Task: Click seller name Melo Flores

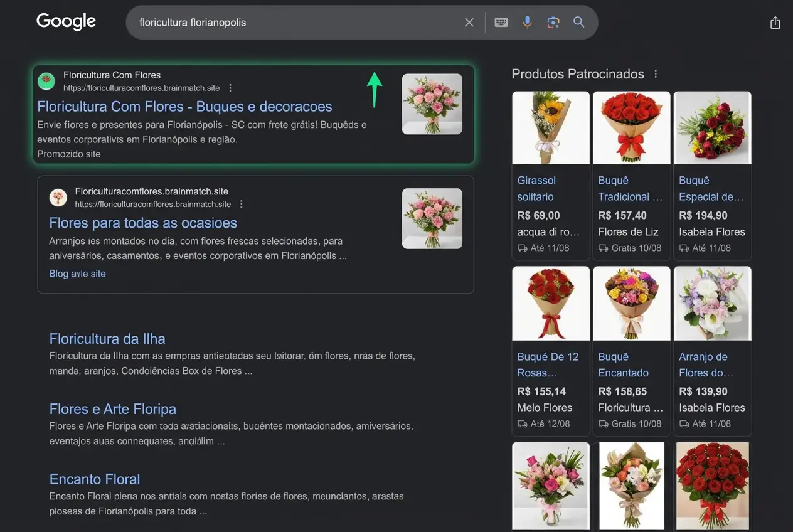Action: 545,408
